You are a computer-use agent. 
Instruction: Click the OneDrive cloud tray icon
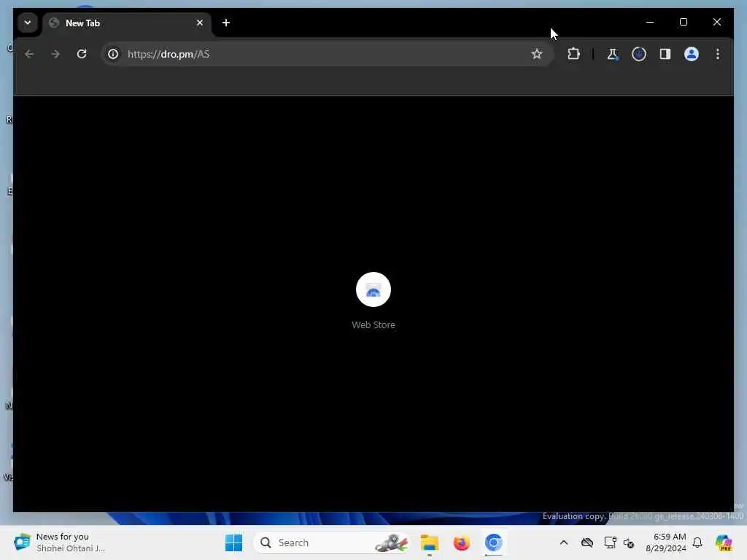(x=587, y=542)
